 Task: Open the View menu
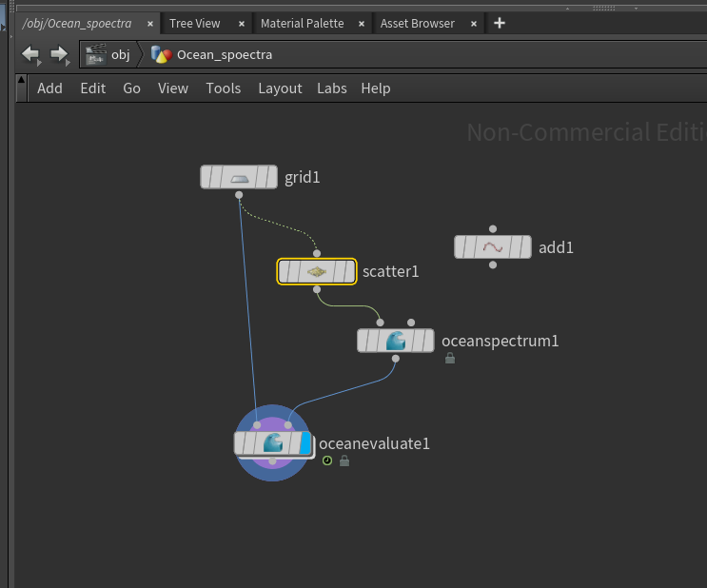coord(173,88)
